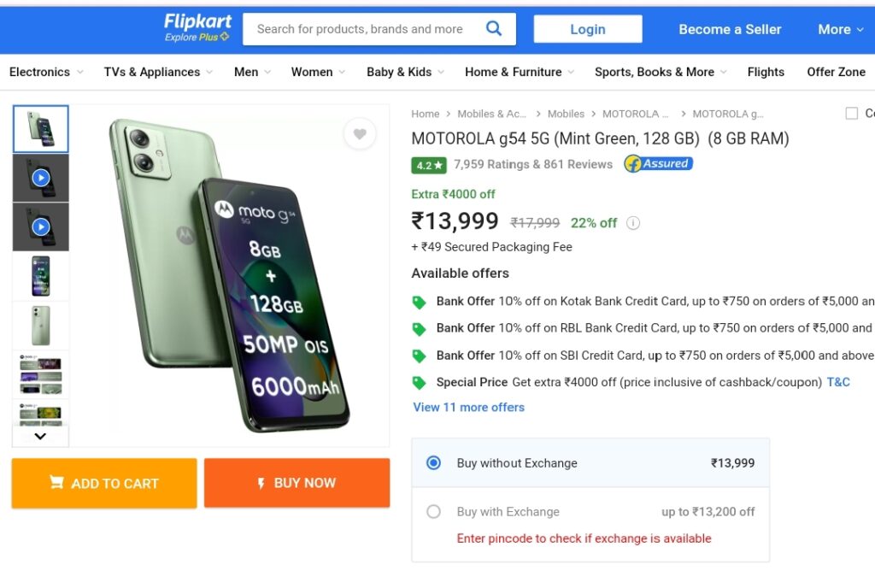This screenshot has height=588, width=875.
Task: Open the Flipkart Explore Plus logo
Action: 197,28
